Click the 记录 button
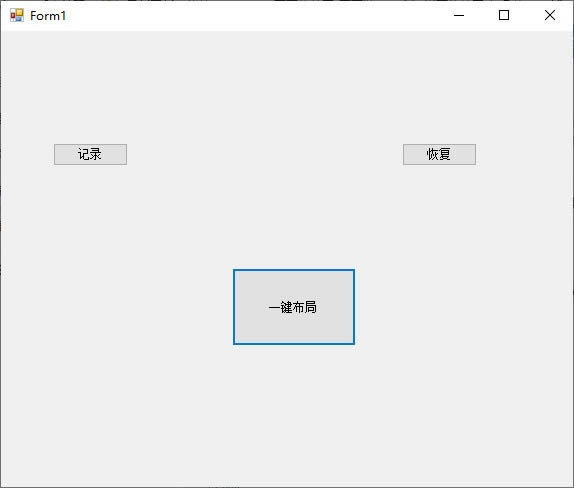Image resolution: width=574 pixels, height=488 pixels. pyautogui.click(x=90, y=154)
